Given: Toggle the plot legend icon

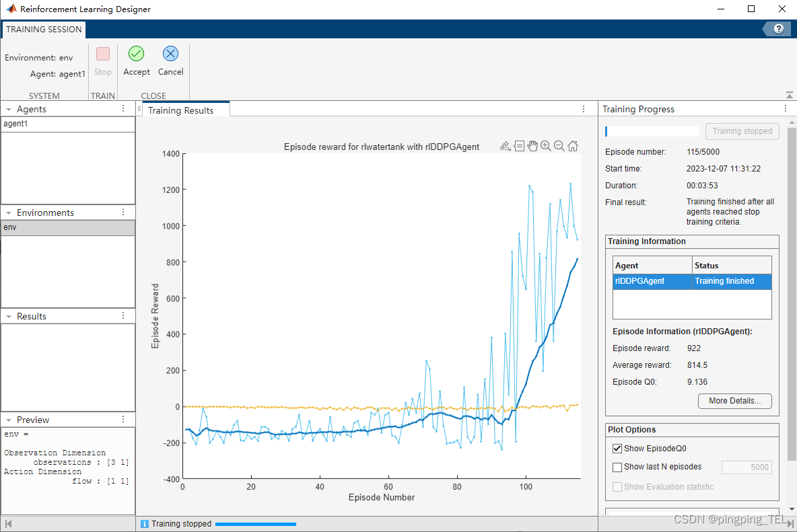Looking at the screenshot, I should [x=519, y=146].
